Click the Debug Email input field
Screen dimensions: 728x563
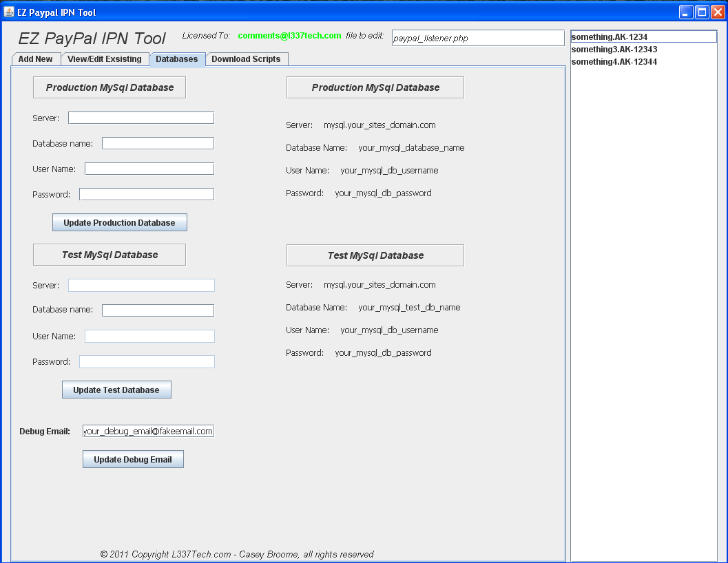(x=148, y=431)
